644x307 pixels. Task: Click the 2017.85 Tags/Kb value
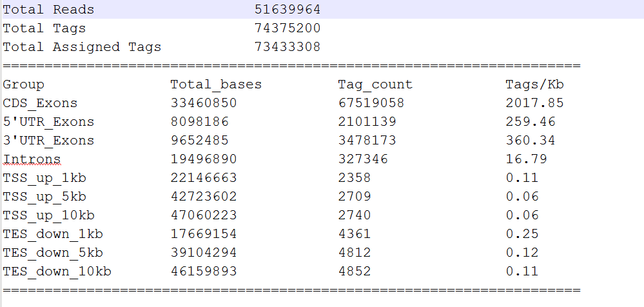click(534, 103)
